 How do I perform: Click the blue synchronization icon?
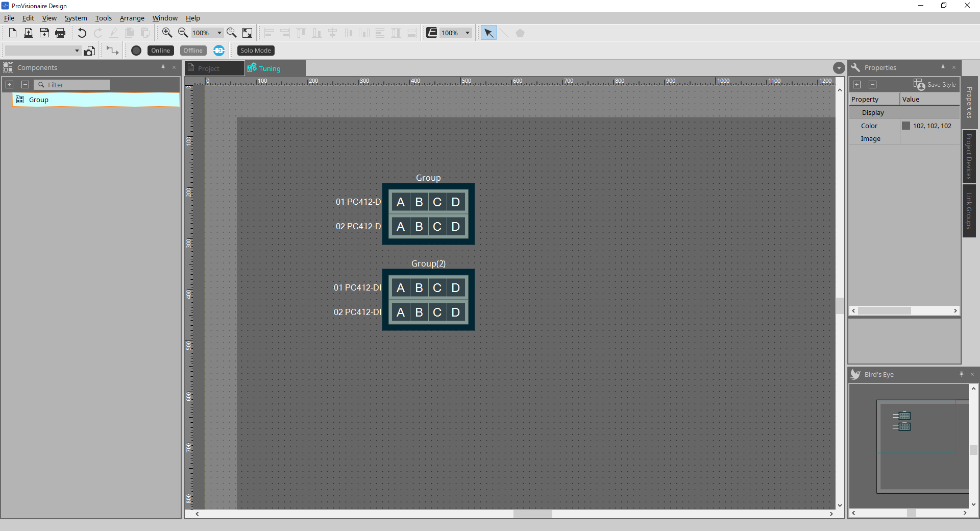click(x=219, y=51)
